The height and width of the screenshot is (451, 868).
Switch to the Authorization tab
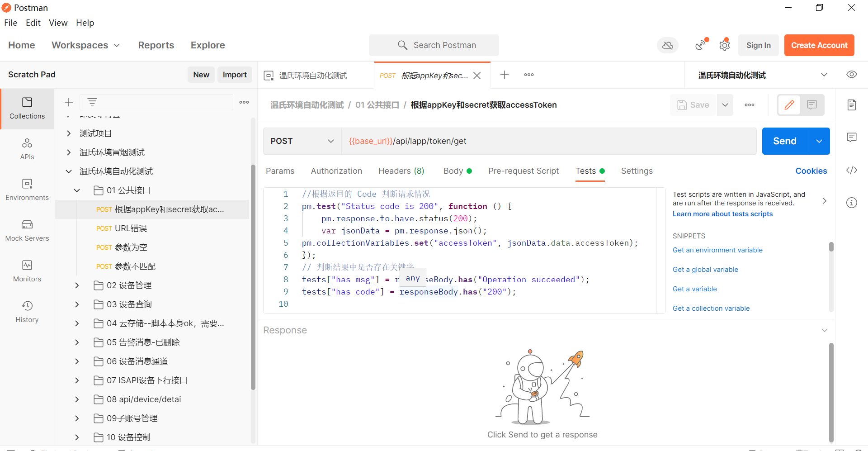(x=336, y=171)
